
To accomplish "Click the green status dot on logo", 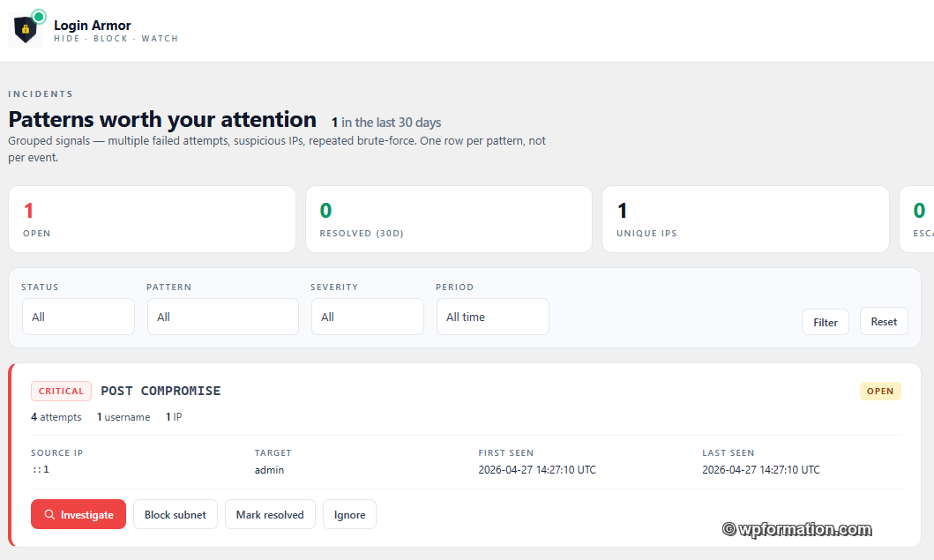I will coord(39,16).
